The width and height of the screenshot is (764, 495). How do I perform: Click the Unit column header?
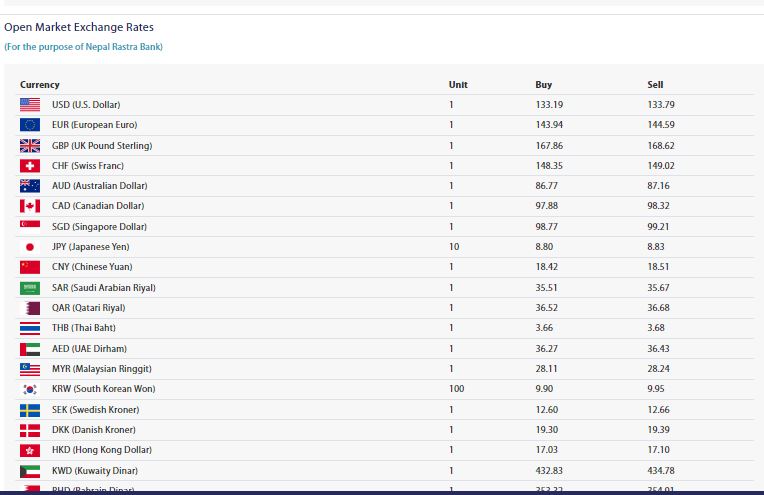point(458,85)
